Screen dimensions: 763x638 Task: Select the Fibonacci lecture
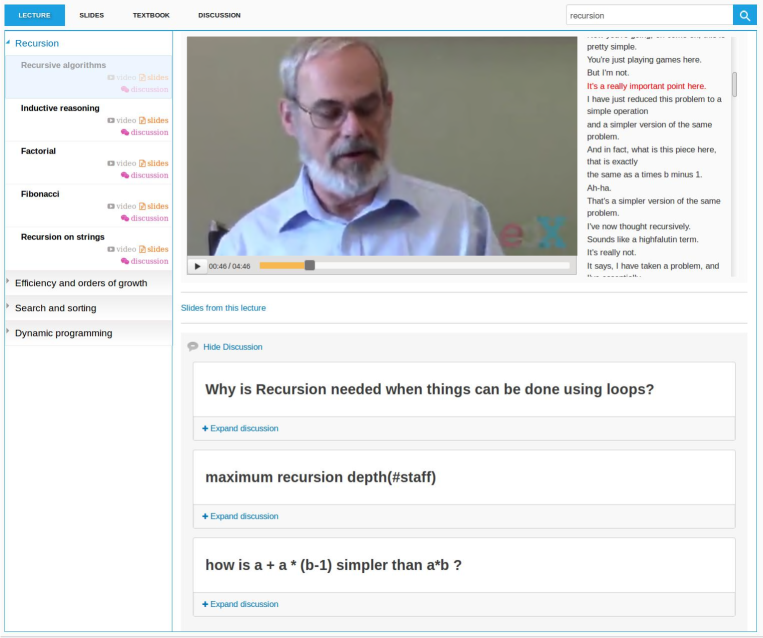[x=40, y=194]
